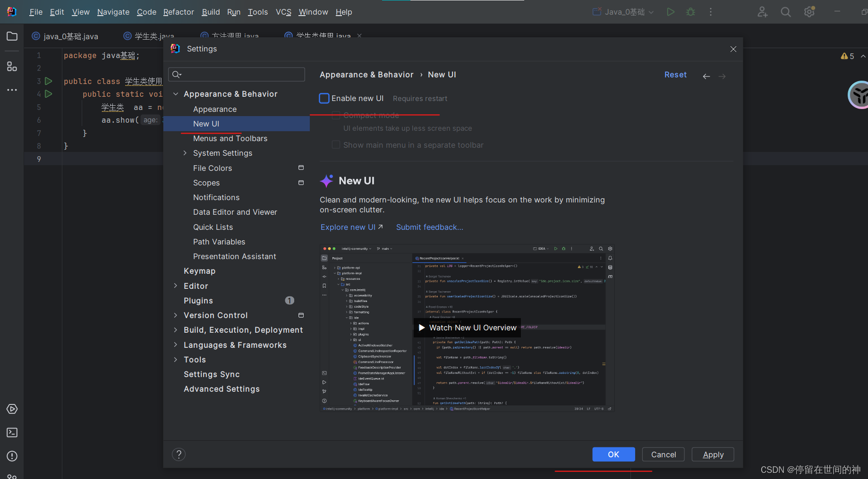
Task: Select the Presentation Assistant page
Action: click(235, 256)
